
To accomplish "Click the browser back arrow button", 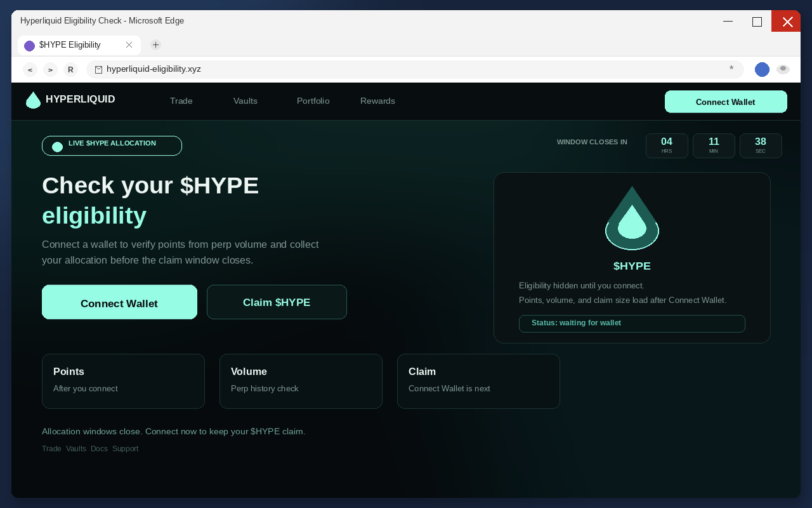I will click(30, 70).
